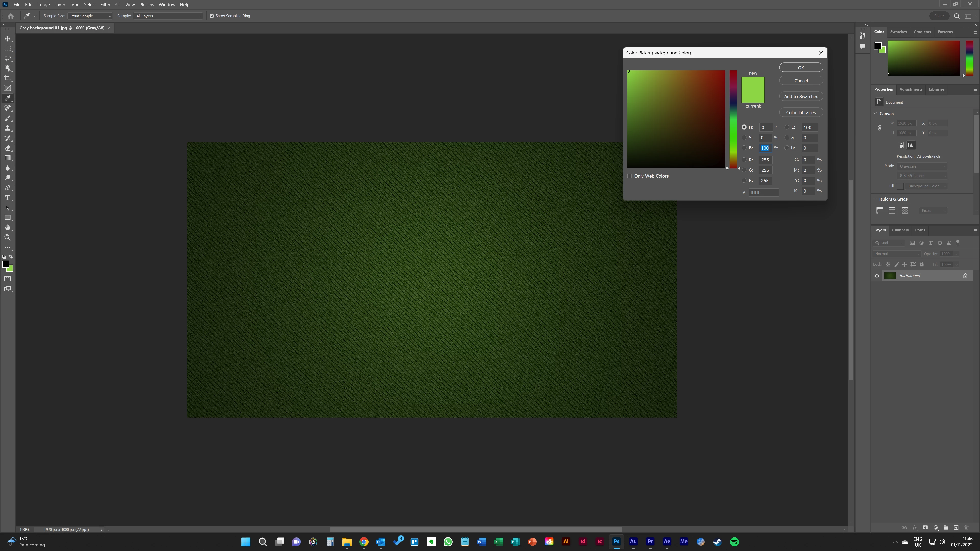Hide the Background layer visibility eye

(x=877, y=276)
